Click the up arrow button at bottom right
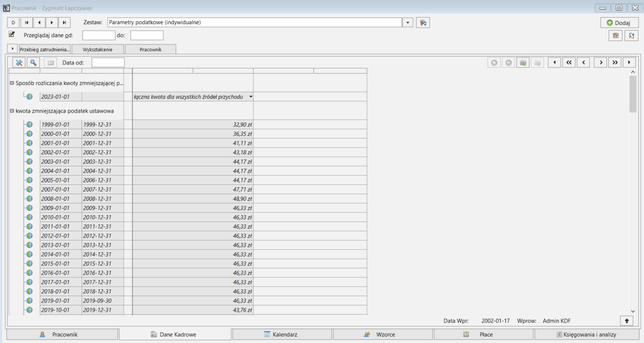This screenshot has width=644, height=343. [627, 320]
